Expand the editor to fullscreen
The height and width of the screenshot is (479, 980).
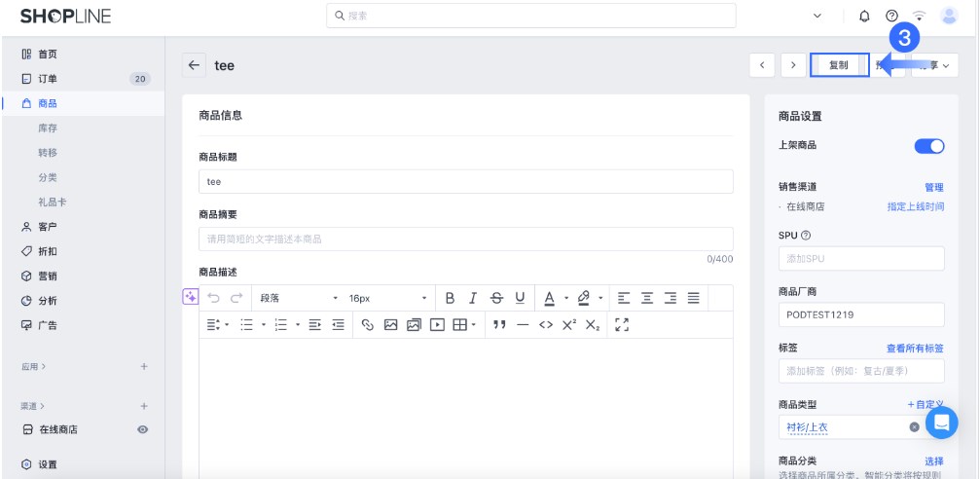pyautogui.click(x=622, y=324)
